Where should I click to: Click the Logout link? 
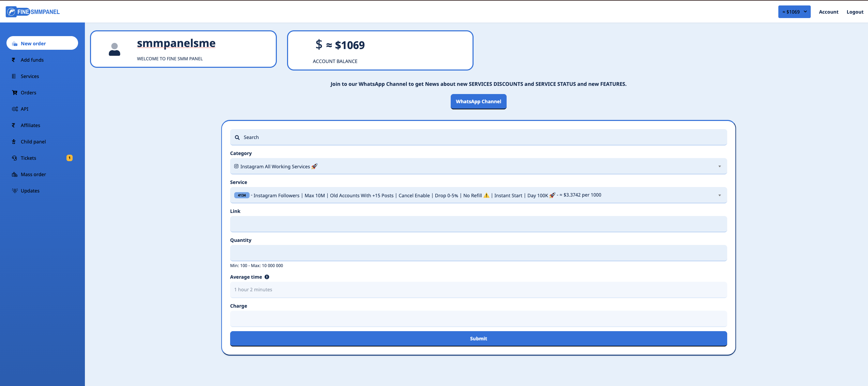tap(855, 12)
